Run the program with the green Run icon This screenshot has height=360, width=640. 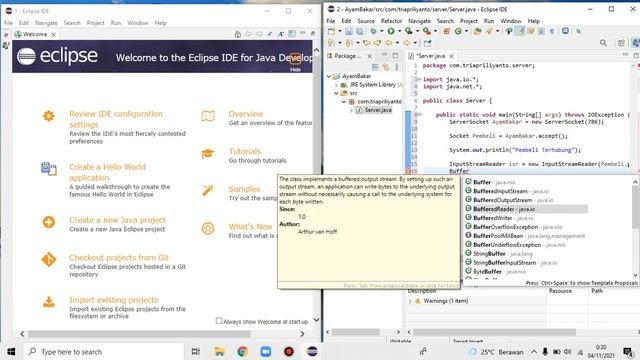pos(391,31)
